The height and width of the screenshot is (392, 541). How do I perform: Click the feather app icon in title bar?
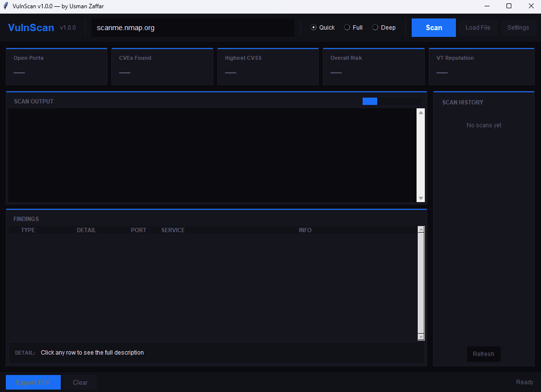5,6
